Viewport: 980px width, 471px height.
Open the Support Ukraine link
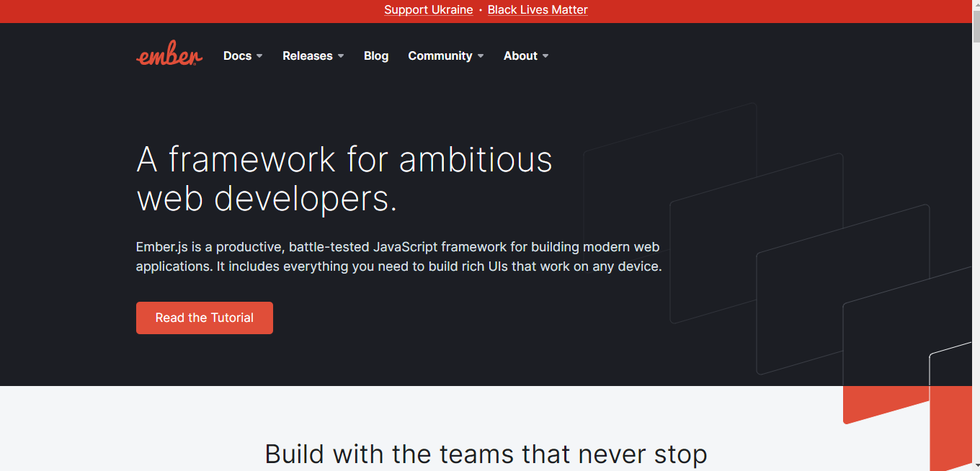click(x=429, y=10)
